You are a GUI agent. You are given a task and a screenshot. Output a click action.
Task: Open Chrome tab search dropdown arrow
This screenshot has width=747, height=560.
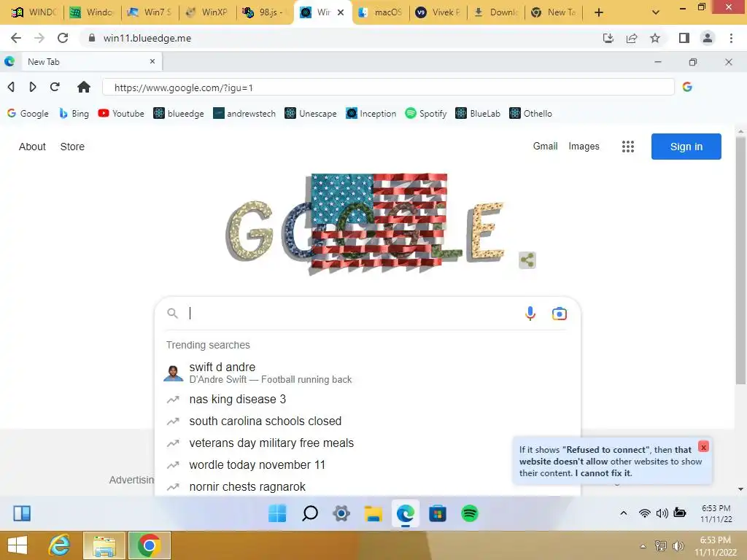point(656,12)
